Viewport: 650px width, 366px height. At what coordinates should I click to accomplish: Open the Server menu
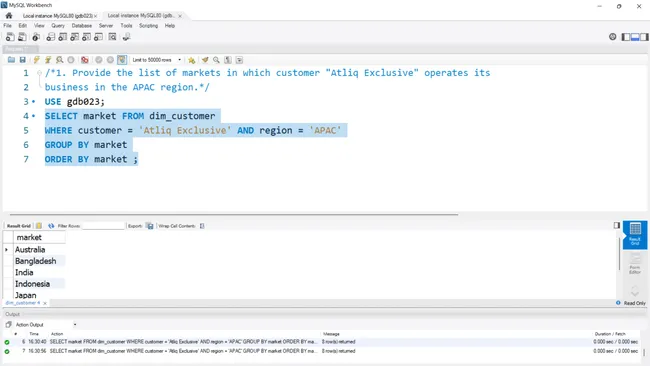(106, 26)
